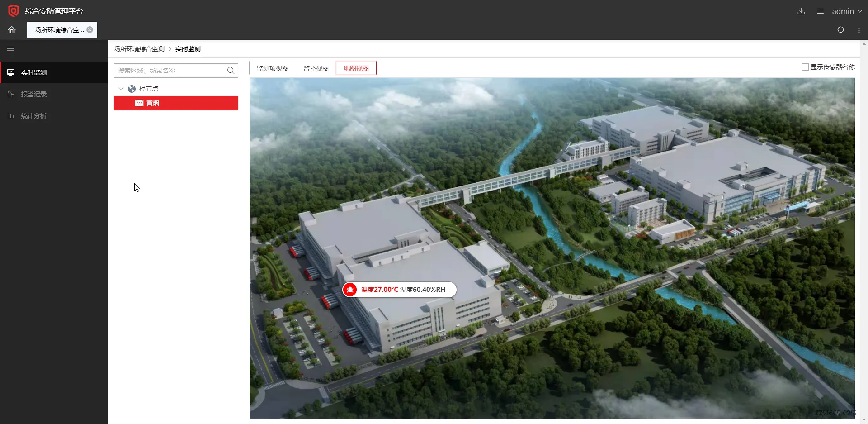Open the 实时监测 panel in sidebar
Viewport: 868px width, 424px height.
click(34, 72)
